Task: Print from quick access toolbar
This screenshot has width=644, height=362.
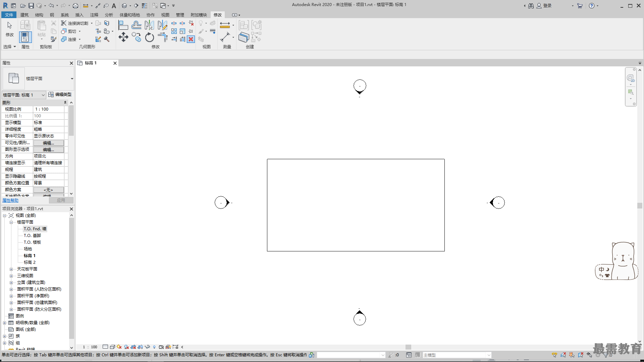Action: (x=75, y=6)
